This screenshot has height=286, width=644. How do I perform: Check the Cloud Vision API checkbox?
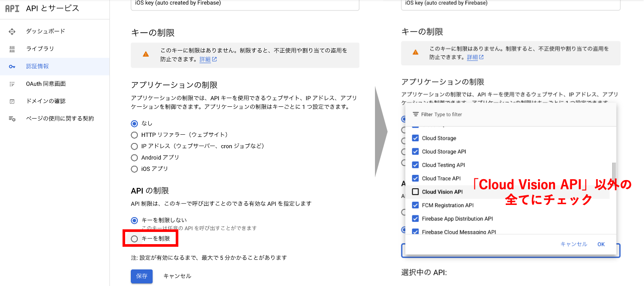coord(415,192)
